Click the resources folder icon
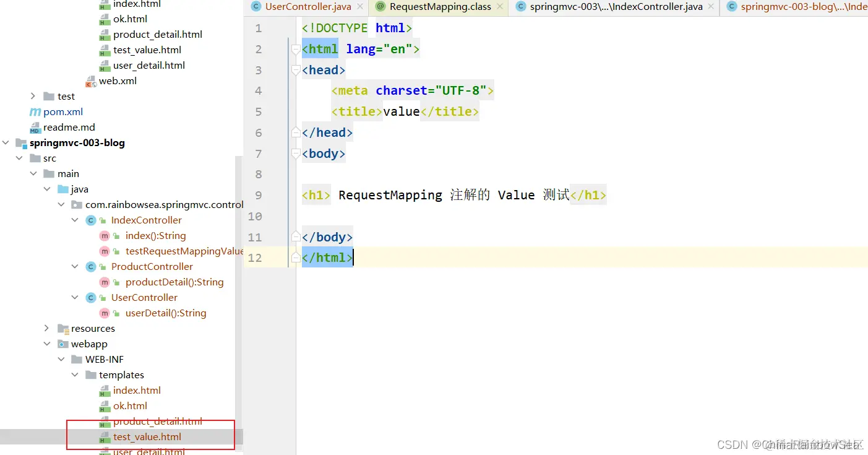The height and width of the screenshot is (455, 868). coord(63,328)
